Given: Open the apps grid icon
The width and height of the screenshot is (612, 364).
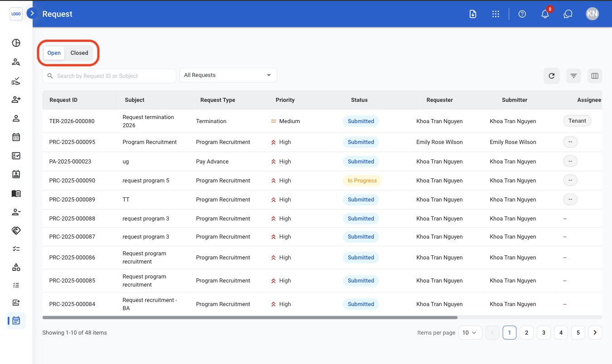Looking at the screenshot, I should pos(495,14).
